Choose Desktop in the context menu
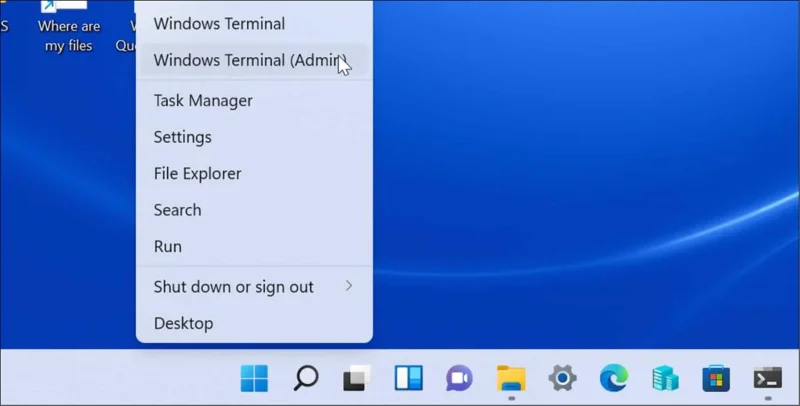Viewport: 800px width, 406px height. pos(254,323)
